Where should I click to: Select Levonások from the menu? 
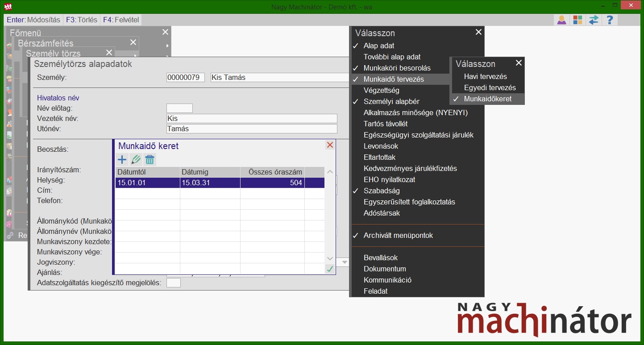coord(417,146)
